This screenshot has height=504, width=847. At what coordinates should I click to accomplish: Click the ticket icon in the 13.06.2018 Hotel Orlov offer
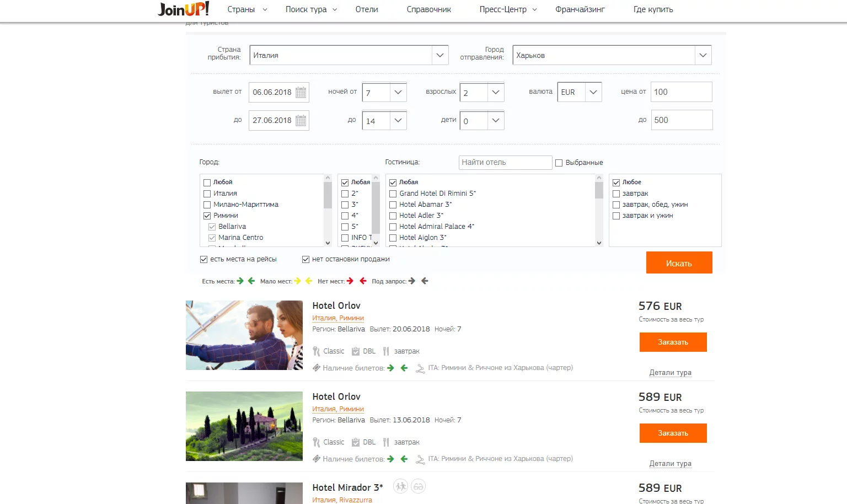point(317,459)
